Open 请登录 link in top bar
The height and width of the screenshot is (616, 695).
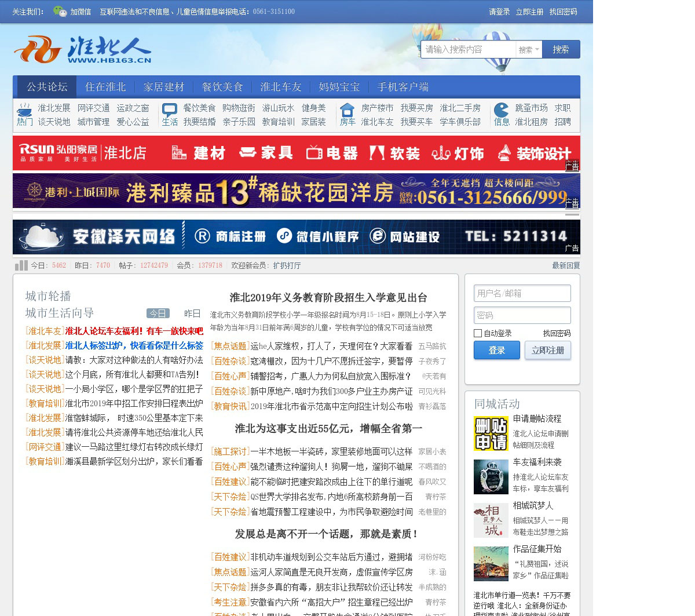click(499, 12)
